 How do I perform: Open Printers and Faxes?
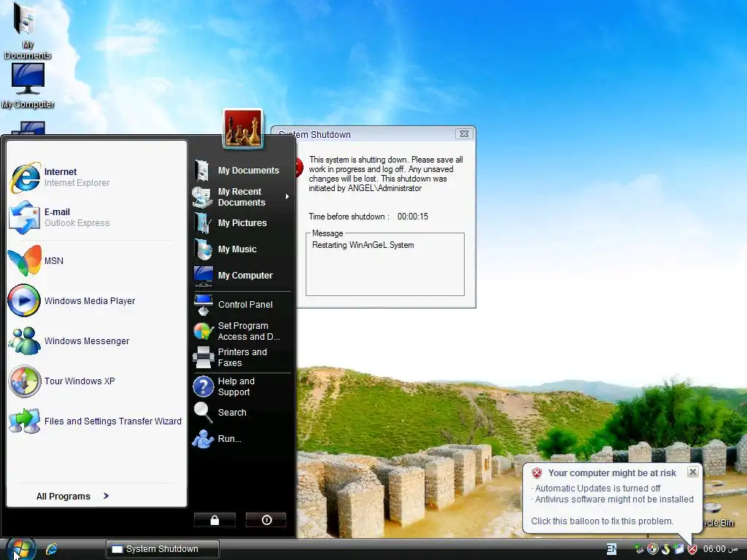242,357
